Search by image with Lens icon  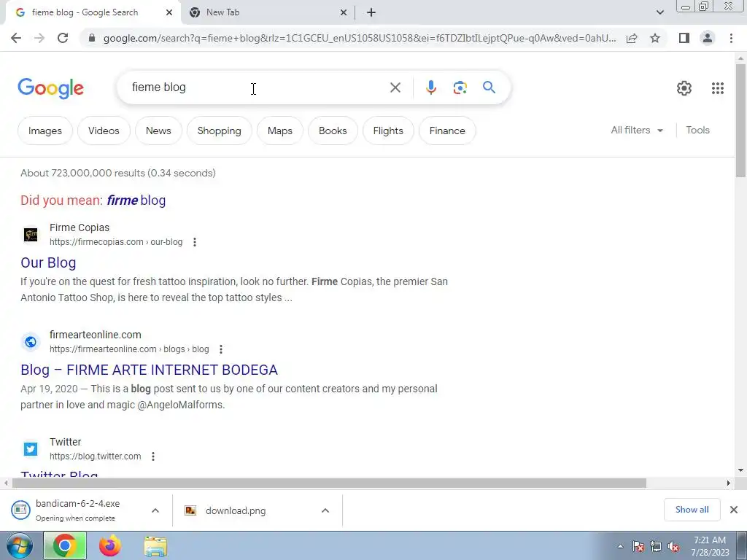pos(460,87)
